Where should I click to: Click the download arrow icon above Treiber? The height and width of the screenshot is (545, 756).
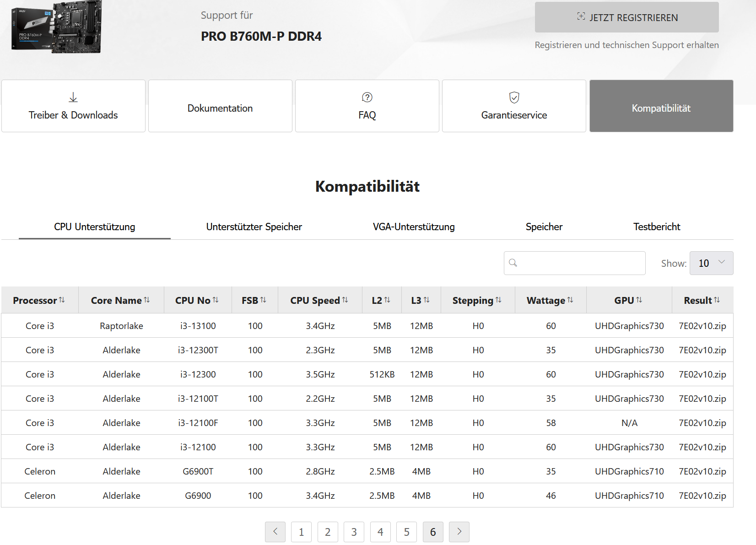[73, 97]
